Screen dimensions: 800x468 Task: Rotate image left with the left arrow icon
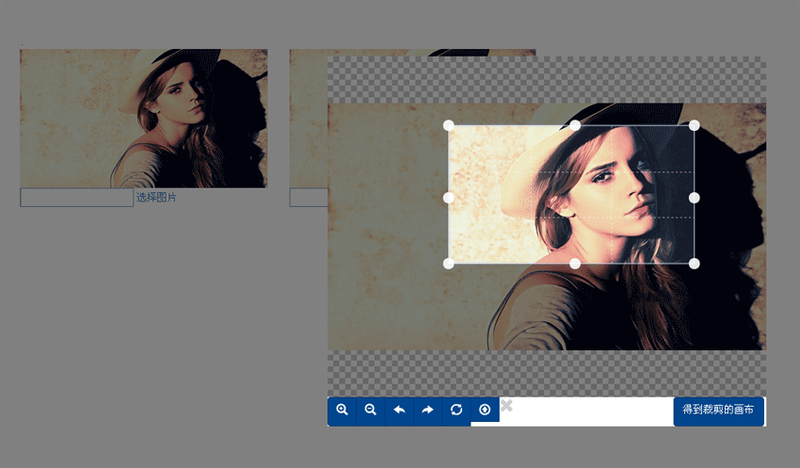click(399, 410)
